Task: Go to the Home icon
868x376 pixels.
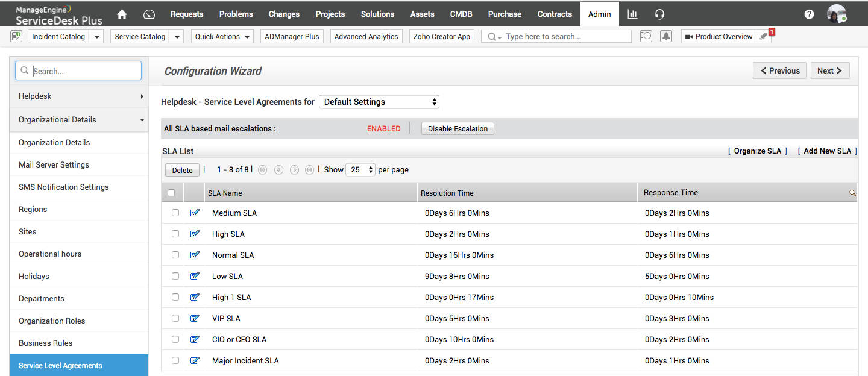Action: click(x=122, y=14)
